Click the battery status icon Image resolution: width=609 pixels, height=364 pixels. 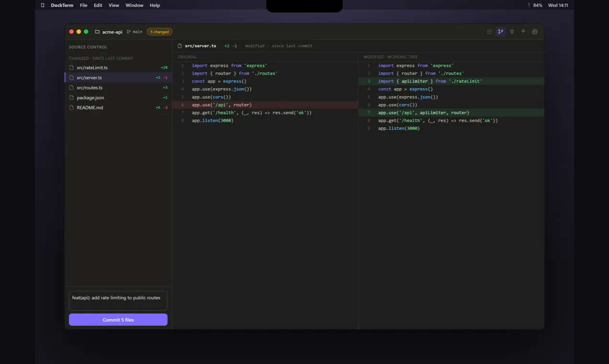pos(529,5)
